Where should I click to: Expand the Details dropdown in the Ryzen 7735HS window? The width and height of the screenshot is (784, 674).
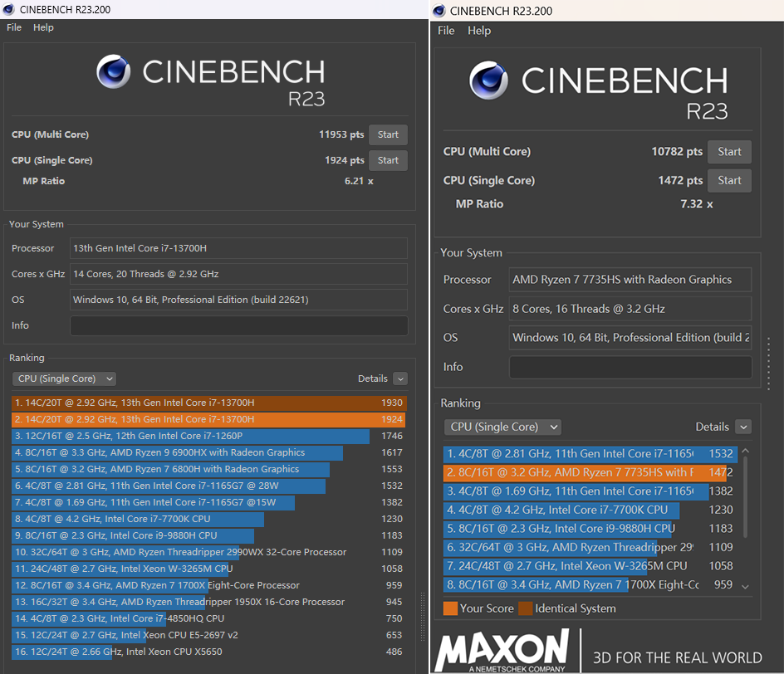743,427
